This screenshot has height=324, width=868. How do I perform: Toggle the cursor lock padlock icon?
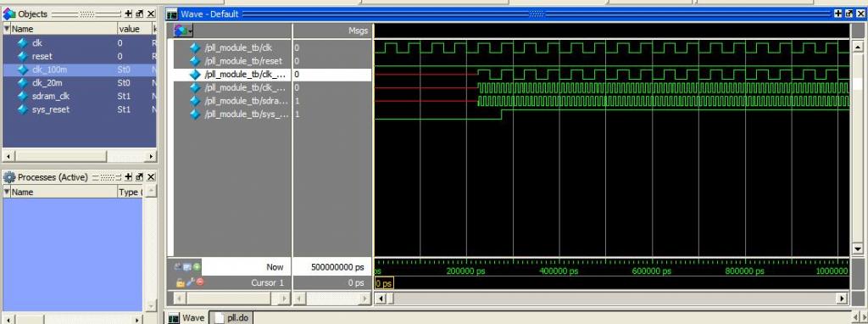pyautogui.click(x=180, y=282)
